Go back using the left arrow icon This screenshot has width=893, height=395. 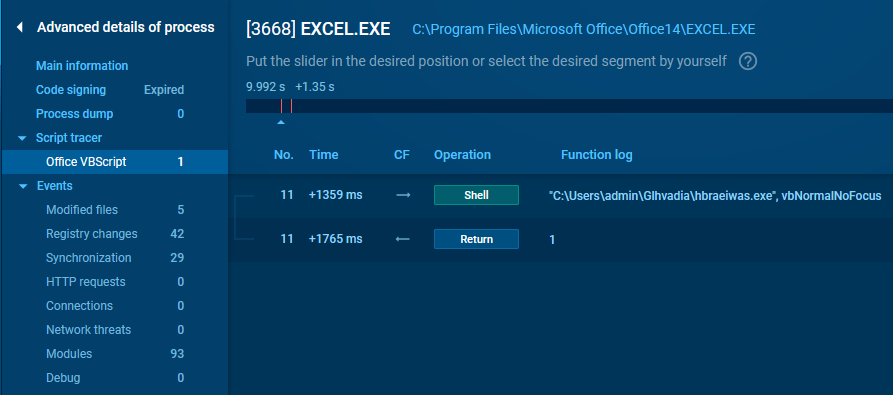20,27
